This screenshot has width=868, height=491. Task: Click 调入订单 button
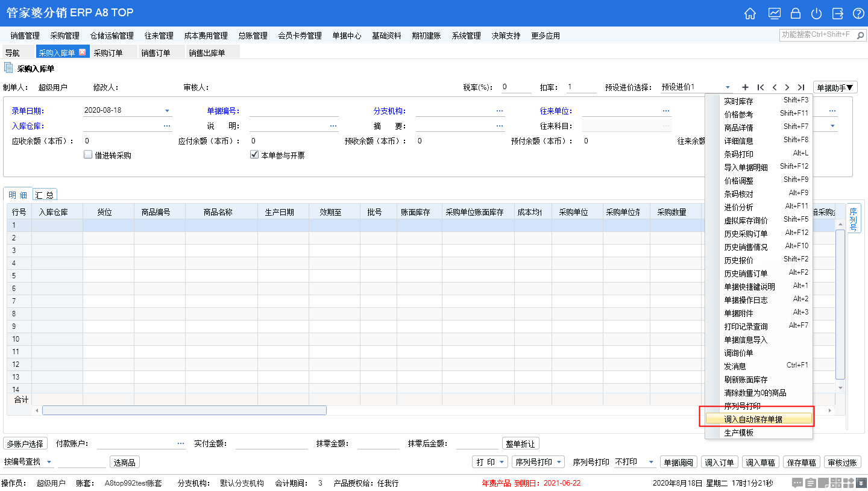click(x=720, y=462)
